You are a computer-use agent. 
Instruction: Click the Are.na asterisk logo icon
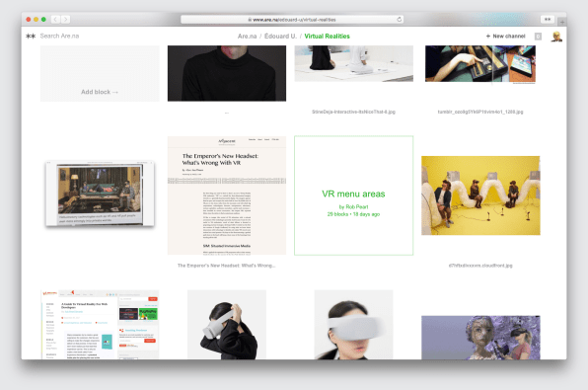(31, 36)
